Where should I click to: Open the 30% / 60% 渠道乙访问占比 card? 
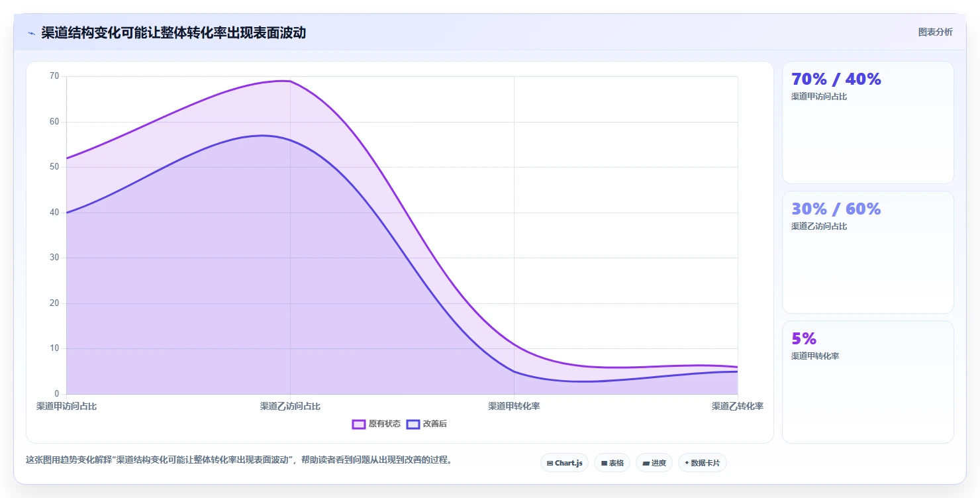tap(868, 252)
